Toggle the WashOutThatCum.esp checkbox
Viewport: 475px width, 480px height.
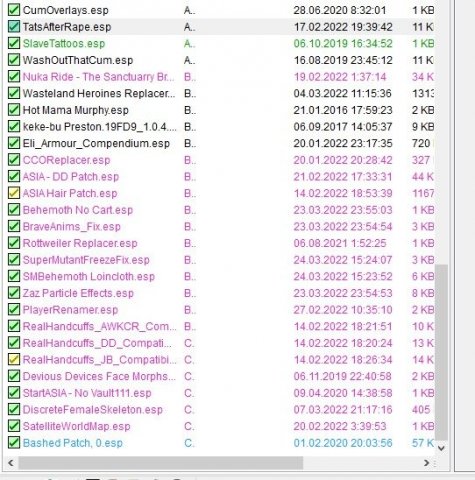pyautogui.click(x=14, y=60)
